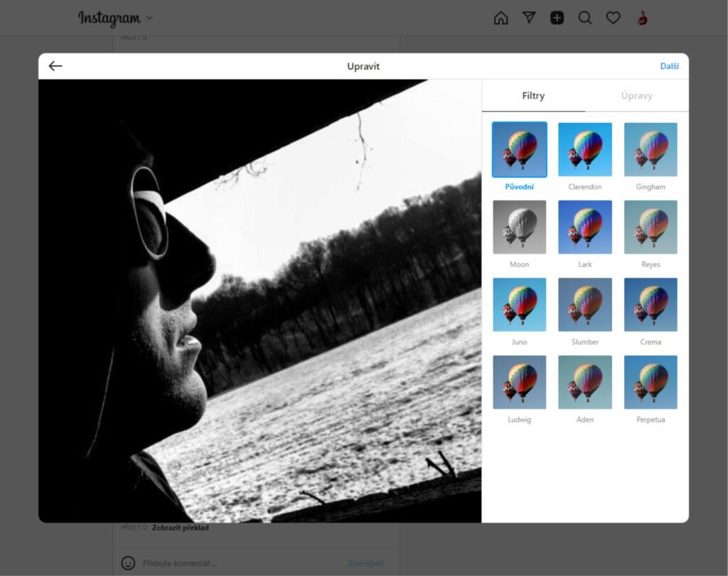Apply the Perpetua filter
The width and height of the screenshot is (728, 576).
coord(651,383)
